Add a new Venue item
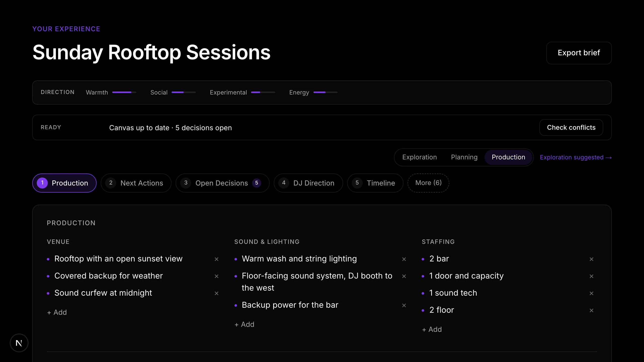This screenshot has width=644, height=362. (x=57, y=312)
